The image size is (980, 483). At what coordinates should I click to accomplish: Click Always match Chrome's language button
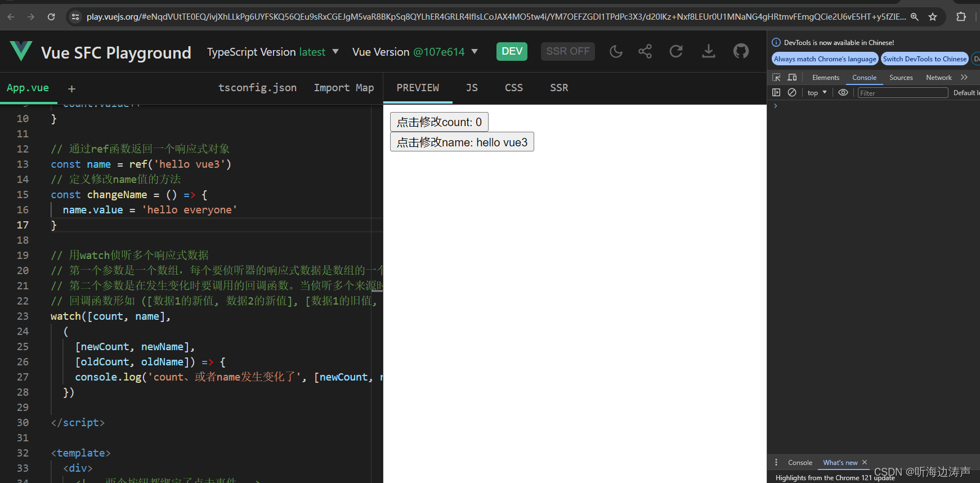825,59
